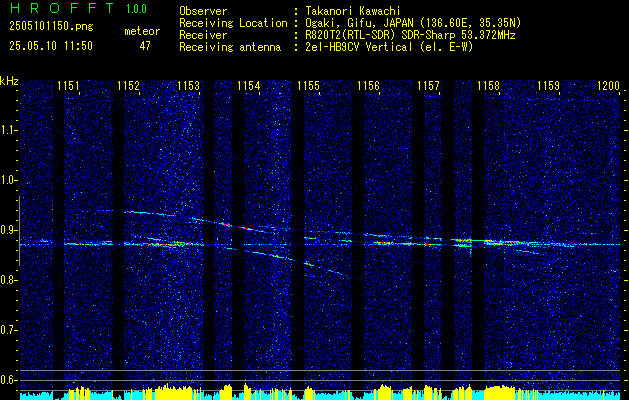Click the 1156 time marker
The image size is (629, 400).
coord(368,85)
